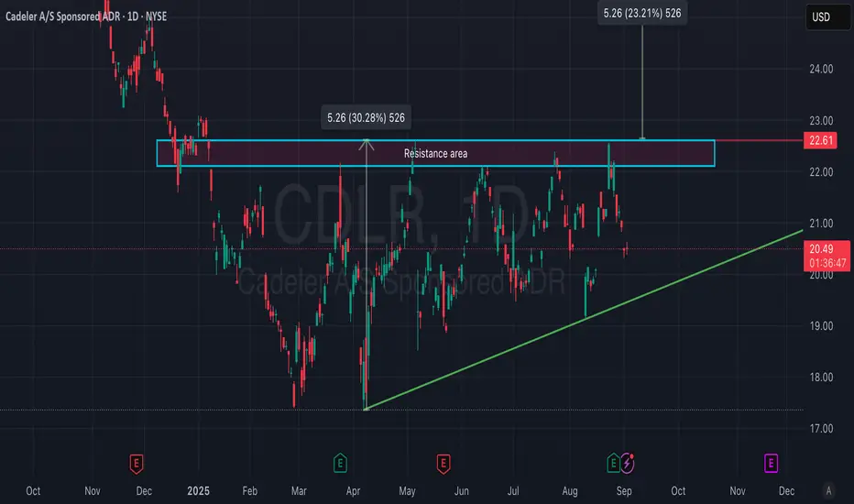Viewport: 854px width, 504px height.
Task: Click the green earnings E icon near April
Action: coord(340,463)
